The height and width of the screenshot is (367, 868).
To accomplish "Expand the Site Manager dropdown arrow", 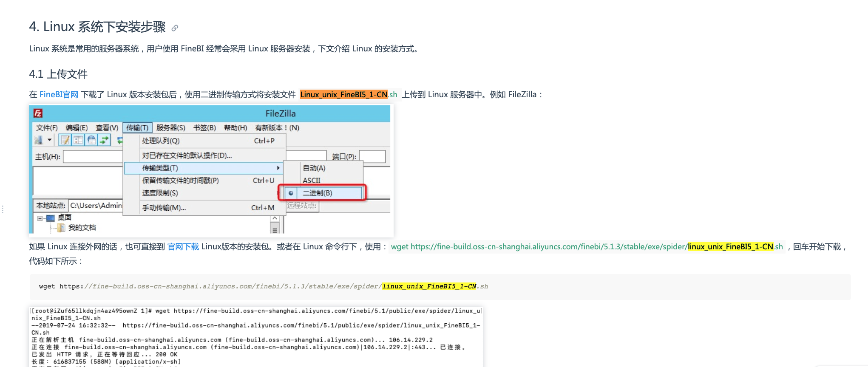I will (x=50, y=140).
